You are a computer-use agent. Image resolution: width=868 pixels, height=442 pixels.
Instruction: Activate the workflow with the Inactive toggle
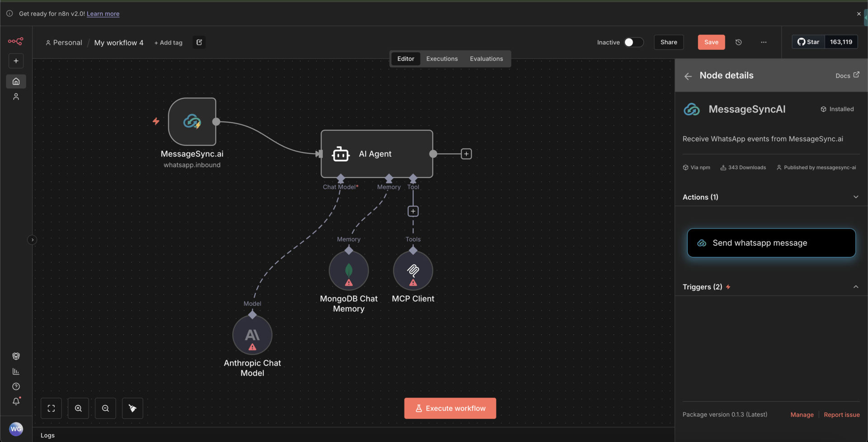633,42
